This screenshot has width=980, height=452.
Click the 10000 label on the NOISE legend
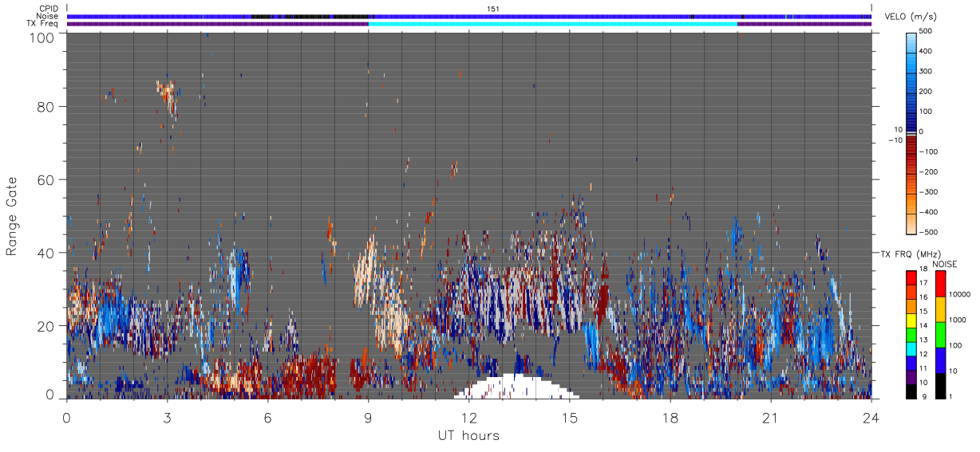tap(960, 294)
